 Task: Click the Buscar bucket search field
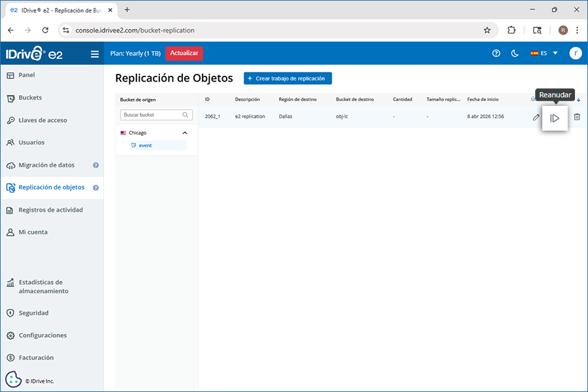pos(152,115)
